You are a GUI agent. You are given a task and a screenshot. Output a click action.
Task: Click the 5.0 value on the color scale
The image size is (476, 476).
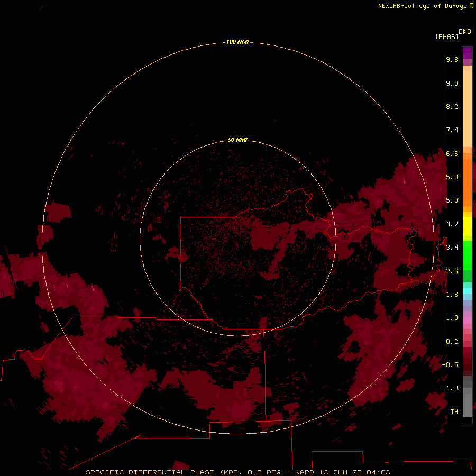coord(452,200)
